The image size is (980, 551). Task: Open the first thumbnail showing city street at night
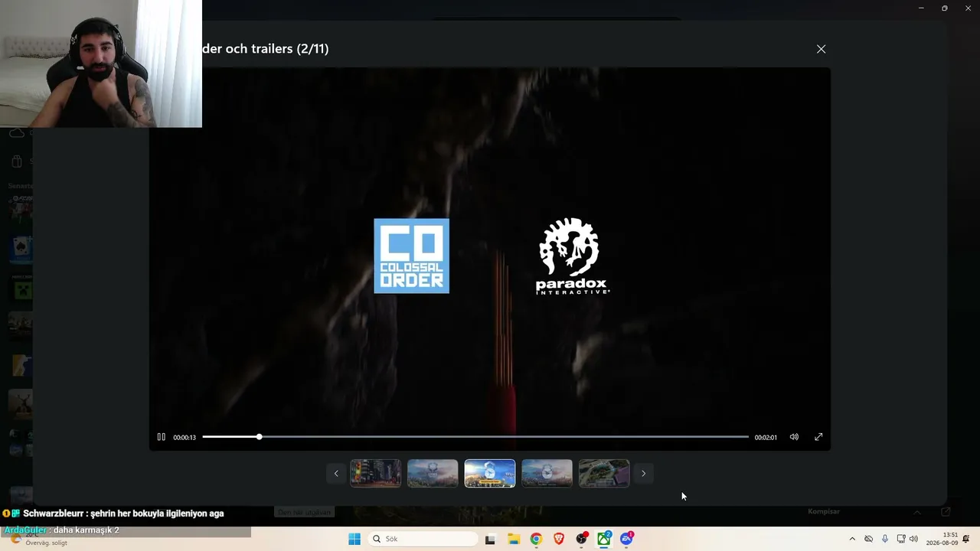click(375, 474)
